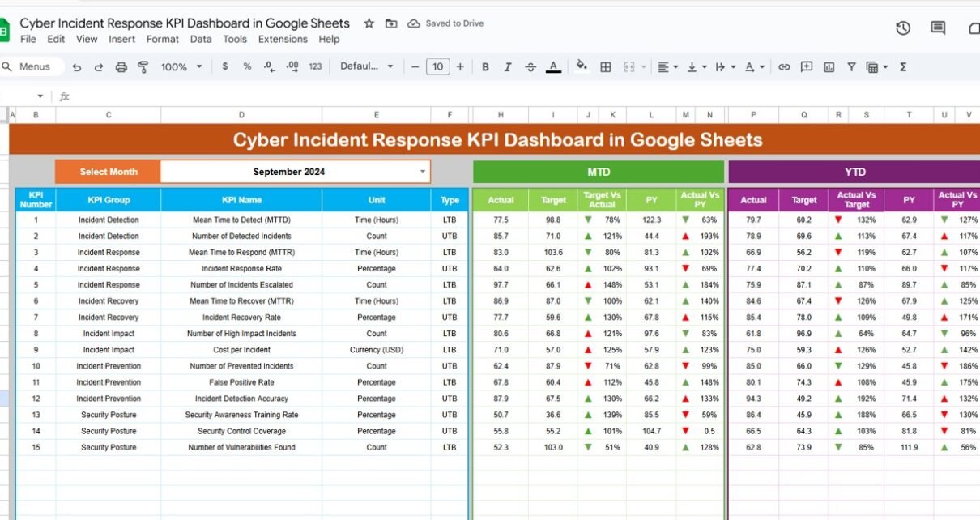Open the Tools menu
This screenshot has width=980, height=520.
(x=235, y=39)
